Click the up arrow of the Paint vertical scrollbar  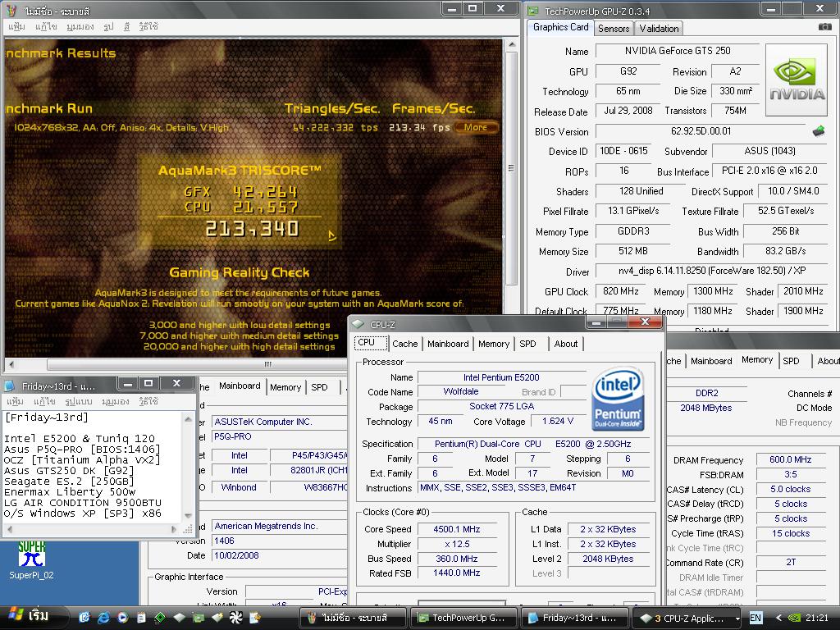click(x=512, y=45)
